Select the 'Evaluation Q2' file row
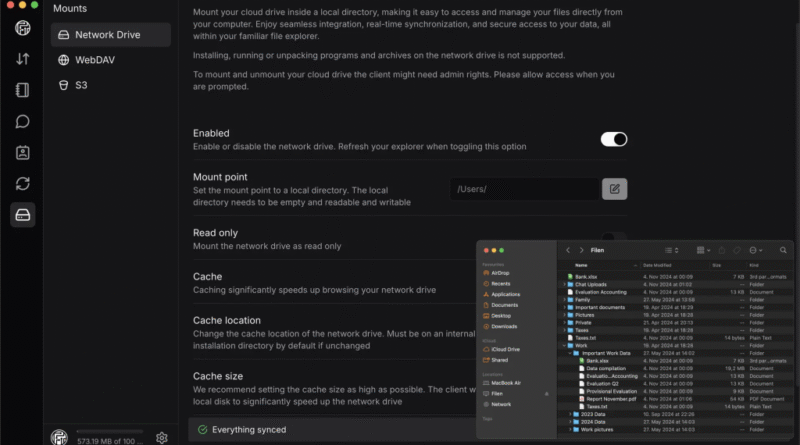 pyautogui.click(x=676, y=384)
